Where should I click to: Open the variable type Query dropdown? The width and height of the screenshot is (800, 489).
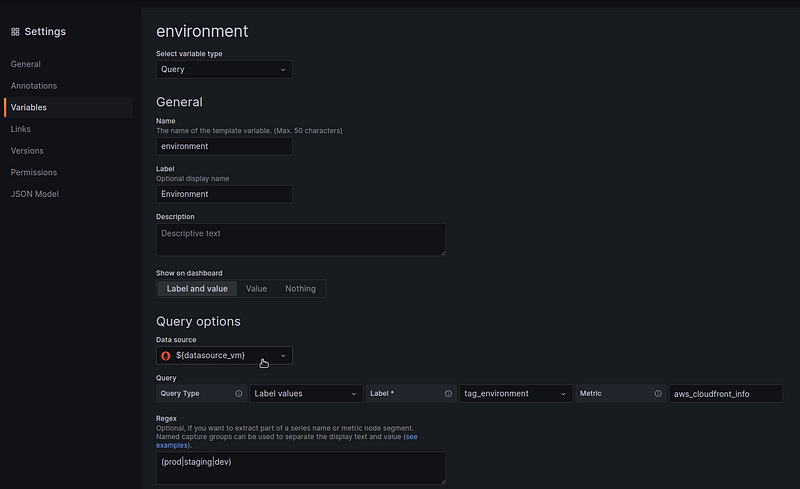(224, 69)
